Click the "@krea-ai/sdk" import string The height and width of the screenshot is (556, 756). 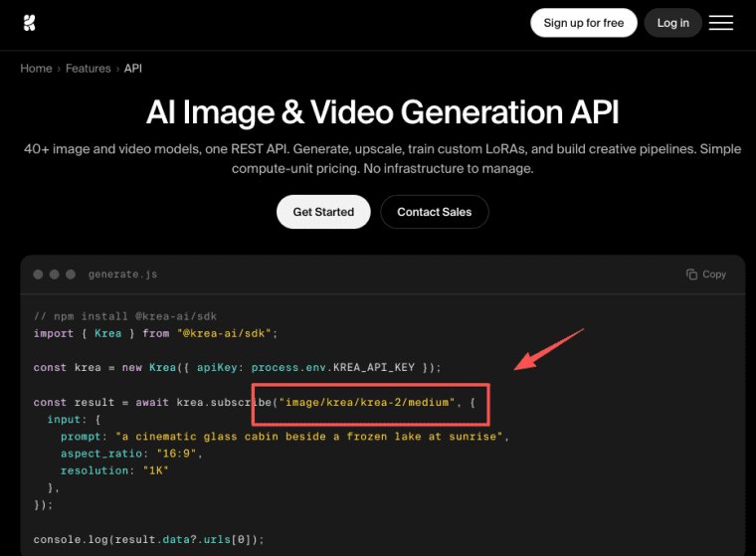[224, 333]
